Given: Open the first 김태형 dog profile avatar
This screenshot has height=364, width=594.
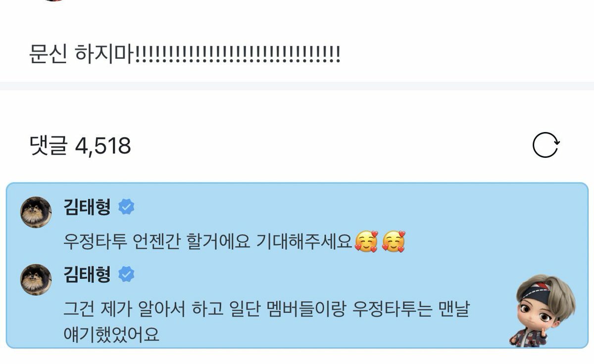Looking at the screenshot, I should tap(36, 212).
